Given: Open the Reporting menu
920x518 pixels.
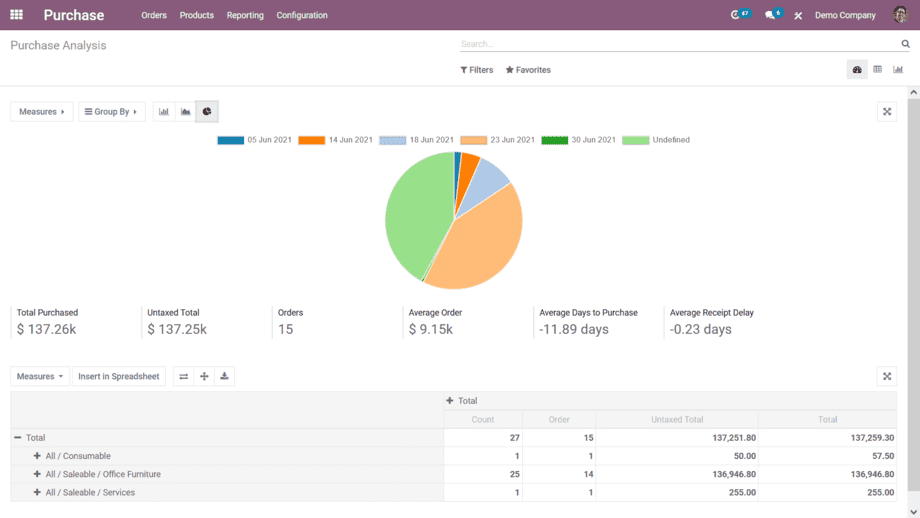Looking at the screenshot, I should pos(245,15).
